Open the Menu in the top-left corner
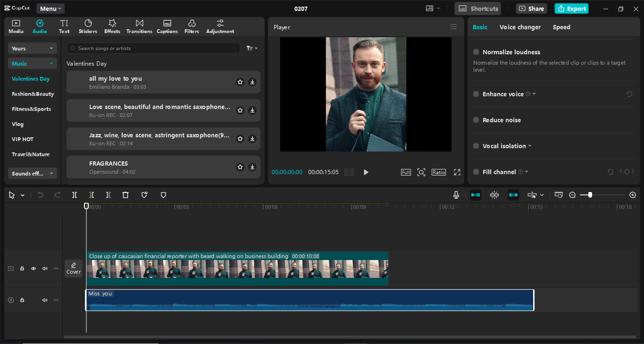 50,8
